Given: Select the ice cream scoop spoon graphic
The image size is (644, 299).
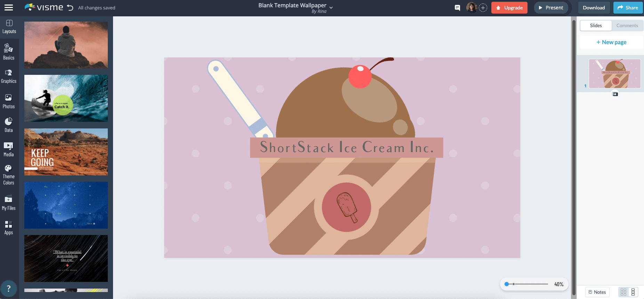Looking at the screenshot, I should pyautogui.click(x=240, y=99).
